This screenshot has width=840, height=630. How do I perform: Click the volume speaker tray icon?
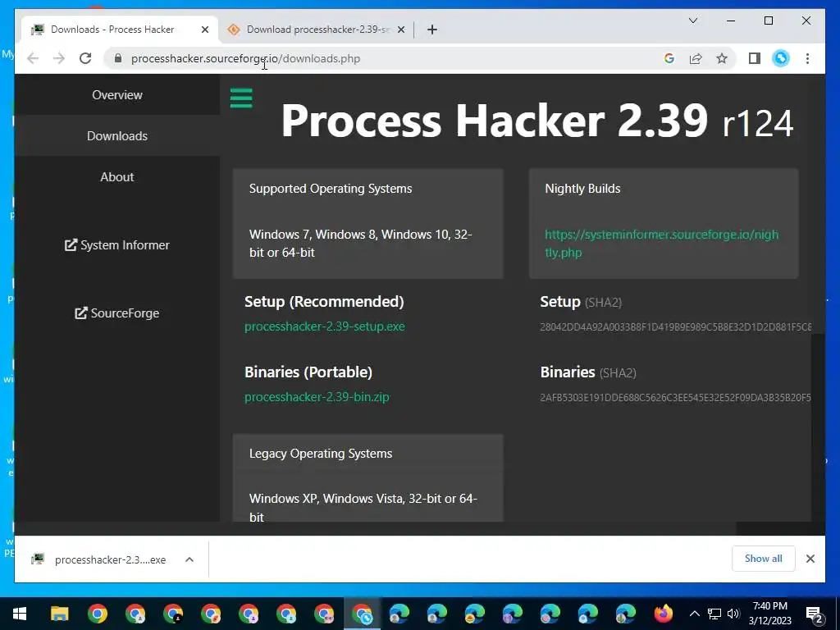[x=733, y=614]
